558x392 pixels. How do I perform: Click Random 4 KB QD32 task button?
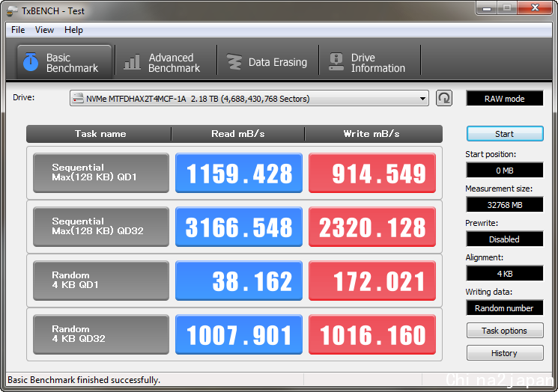click(101, 334)
